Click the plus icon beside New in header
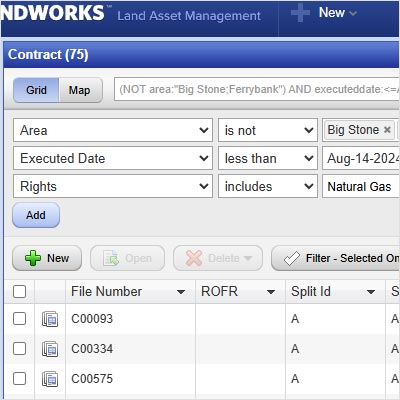This screenshot has width=400, height=400. click(x=300, y=13)
